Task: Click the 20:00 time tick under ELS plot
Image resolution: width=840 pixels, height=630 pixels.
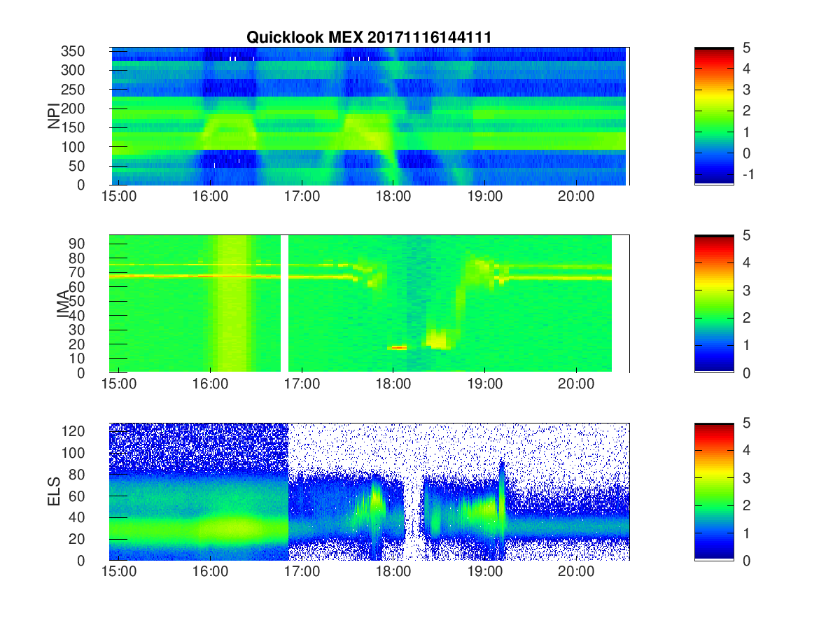Action: click(576, 573)
